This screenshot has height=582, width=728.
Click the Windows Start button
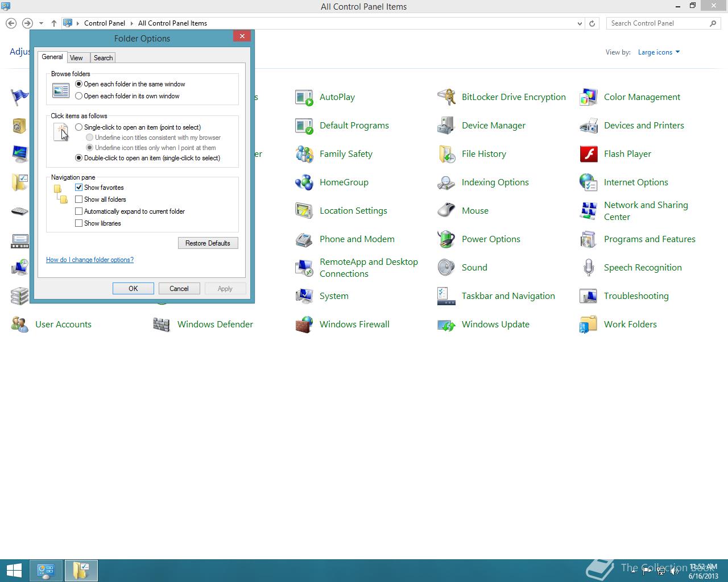point(14,571)
